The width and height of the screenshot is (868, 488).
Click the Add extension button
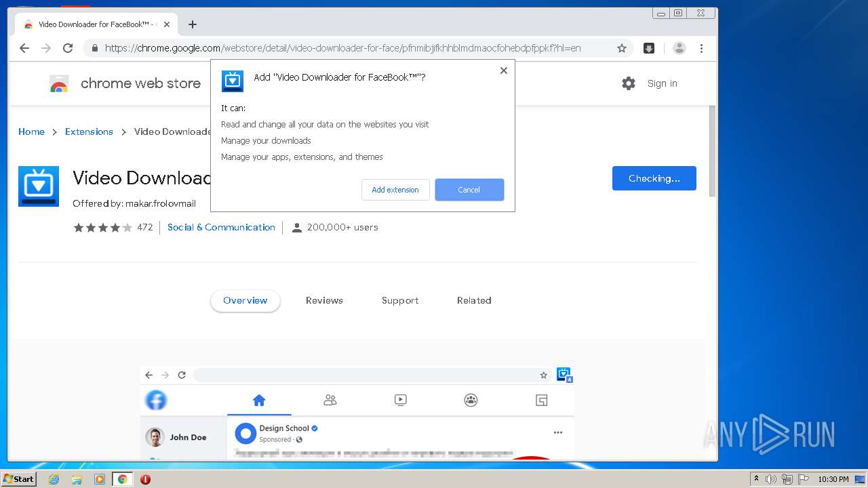395,190
